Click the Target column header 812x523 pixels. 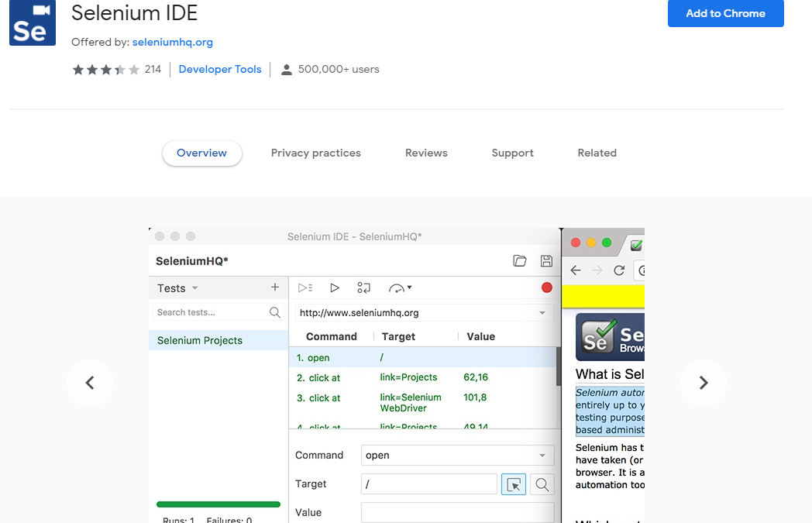point(398,336)
